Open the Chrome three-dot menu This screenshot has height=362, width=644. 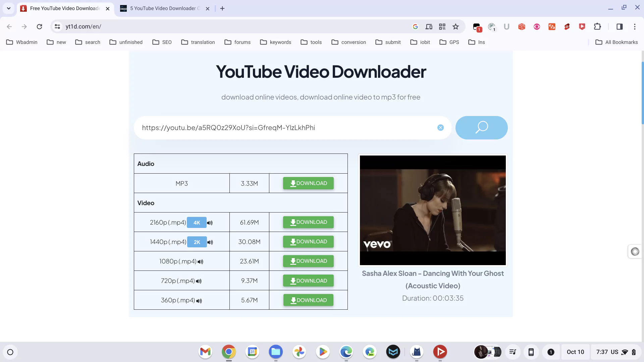pos(635,26)
